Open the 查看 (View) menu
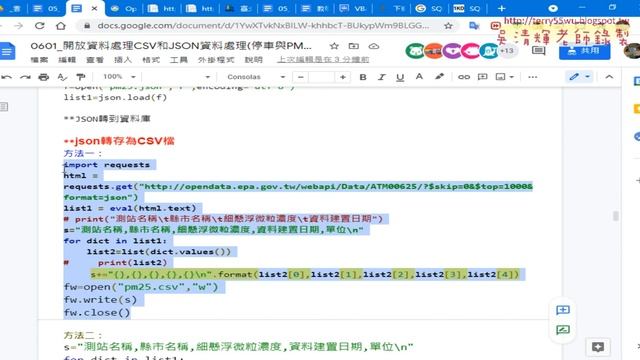 (95, 60)
